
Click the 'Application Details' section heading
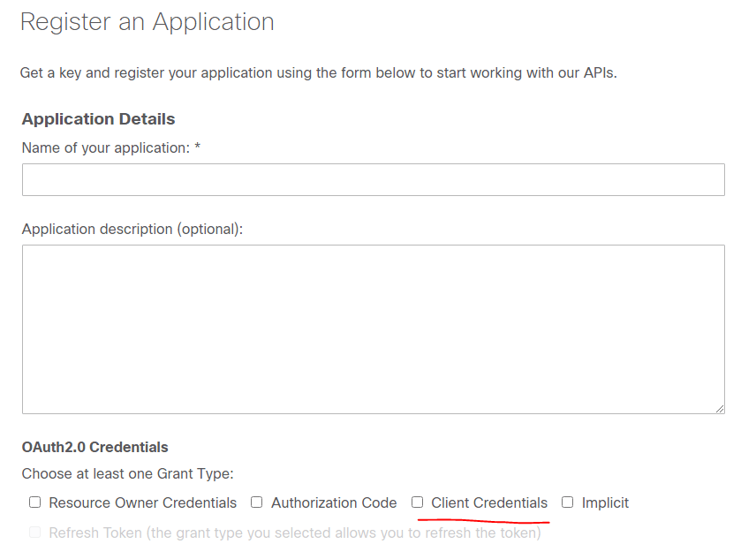[x=99, y=119]
